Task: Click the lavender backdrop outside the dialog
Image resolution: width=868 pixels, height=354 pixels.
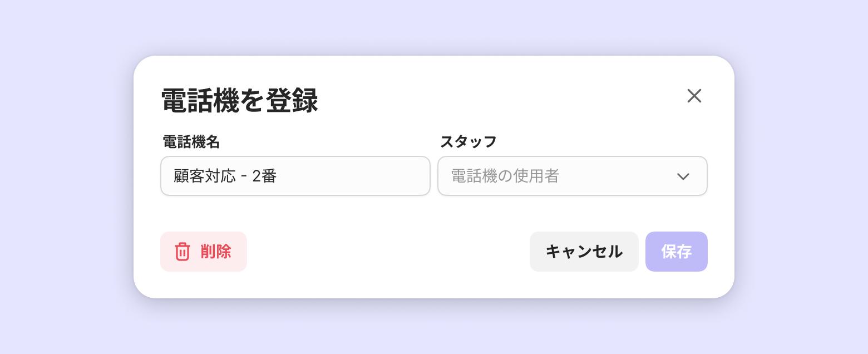Action: pyautogui.click(x=67, y=178)
